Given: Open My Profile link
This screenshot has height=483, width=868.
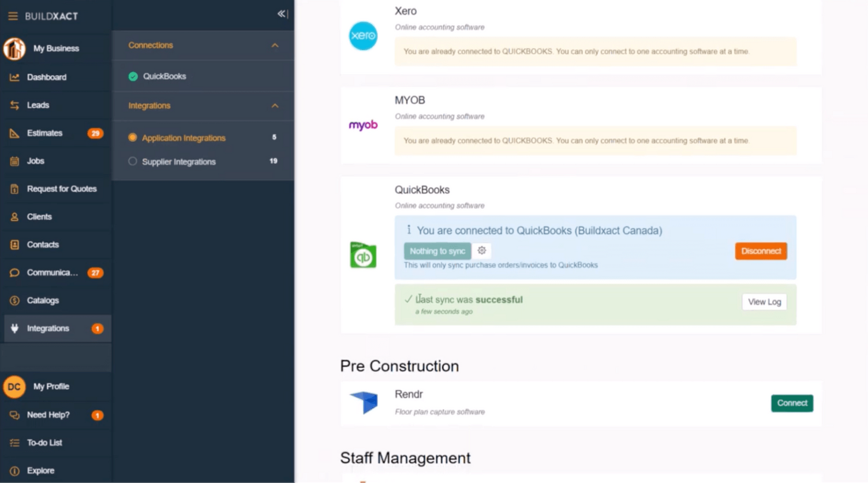Looking at the screenshot, I should [51, 387].
